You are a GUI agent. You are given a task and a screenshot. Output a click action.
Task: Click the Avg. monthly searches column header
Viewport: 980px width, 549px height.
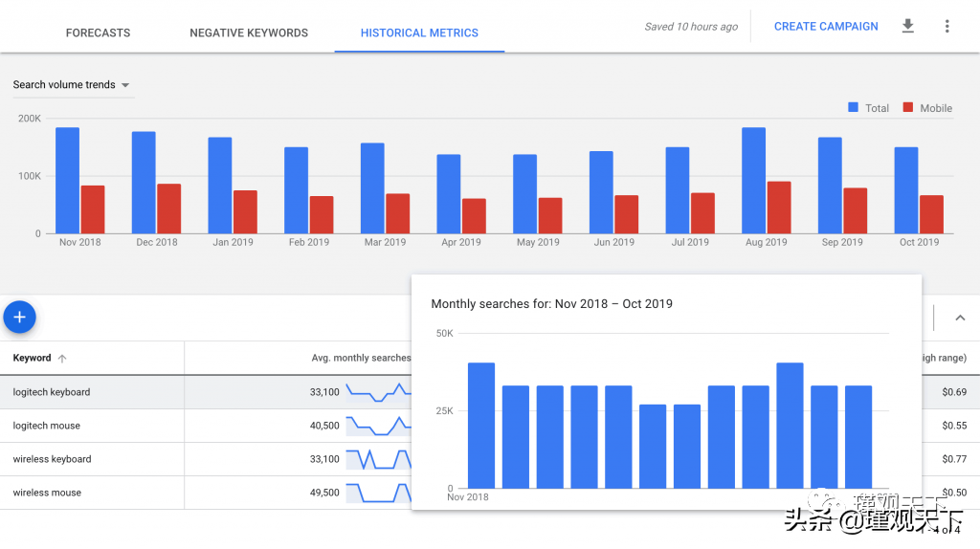click(361, 358)
